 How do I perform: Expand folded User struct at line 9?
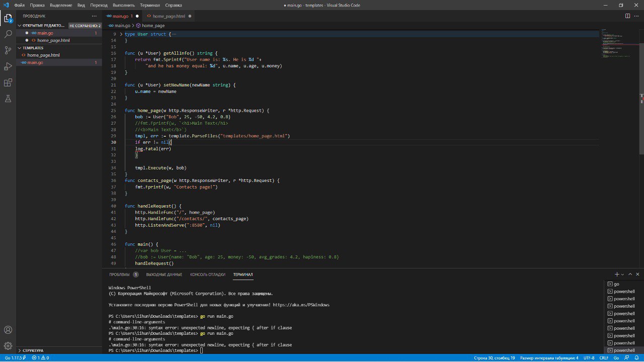pyautogui.click(x=121, y=34)
